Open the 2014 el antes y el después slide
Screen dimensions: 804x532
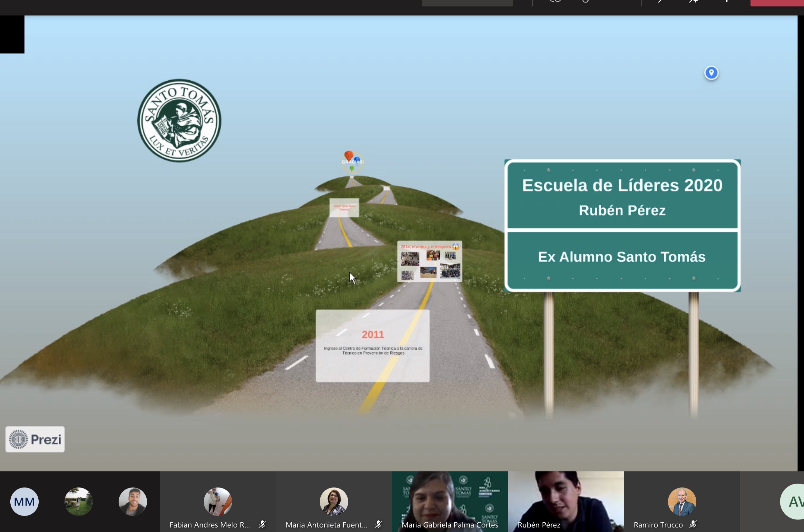(429, 261)
